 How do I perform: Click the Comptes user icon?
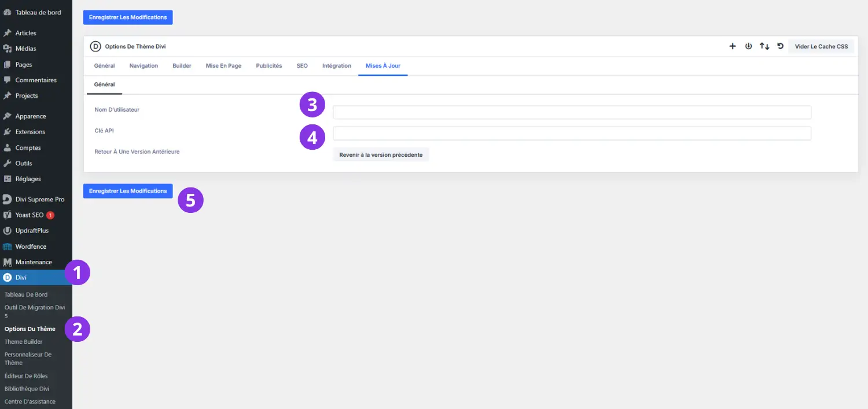8,148
